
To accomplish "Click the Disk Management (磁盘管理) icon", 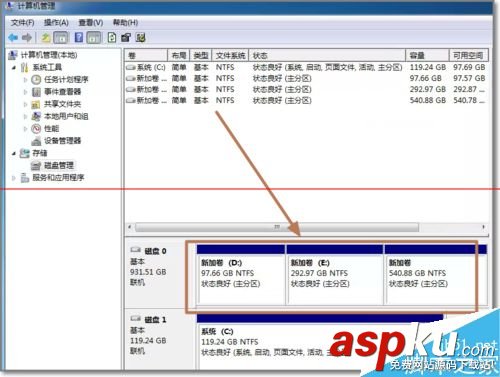I will pyautogui.click(x=36, y=166).
